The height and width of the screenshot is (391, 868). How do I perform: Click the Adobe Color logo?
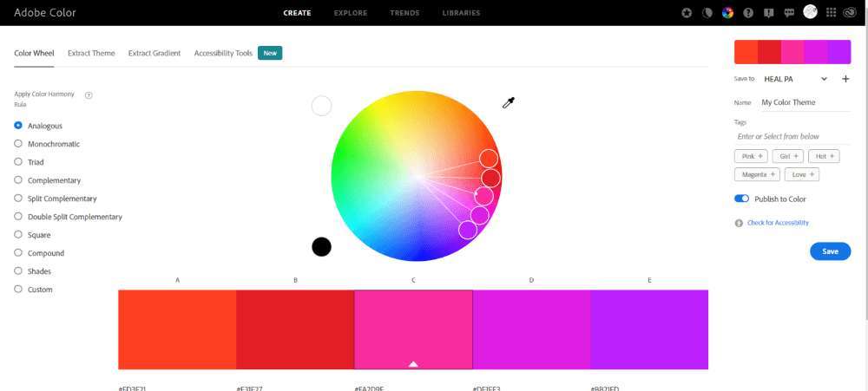click(x=45, y=13)
